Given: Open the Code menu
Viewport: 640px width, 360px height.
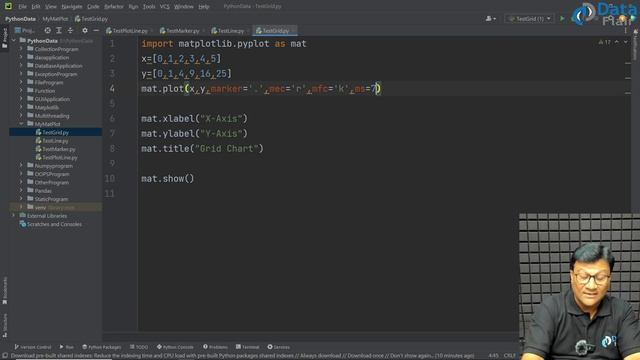Looking at the screenshot, I should pyautogui.click(x=93, y=7).
